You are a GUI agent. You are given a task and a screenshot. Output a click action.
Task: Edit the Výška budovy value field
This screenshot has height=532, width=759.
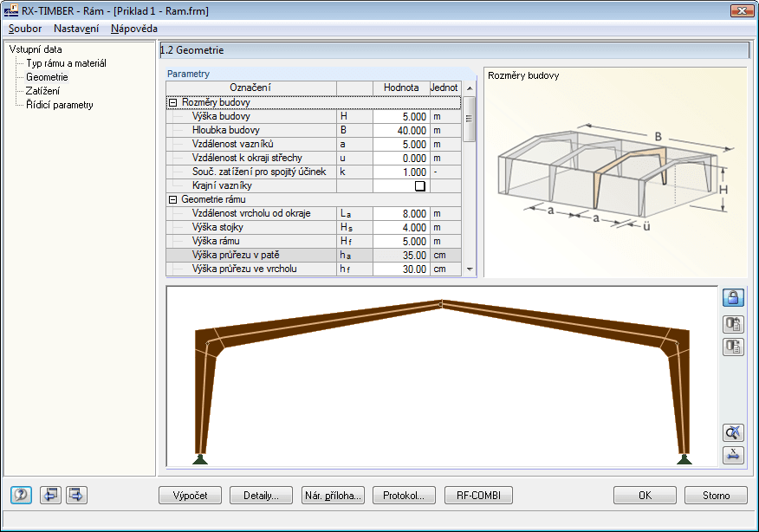tap(399, 116)
